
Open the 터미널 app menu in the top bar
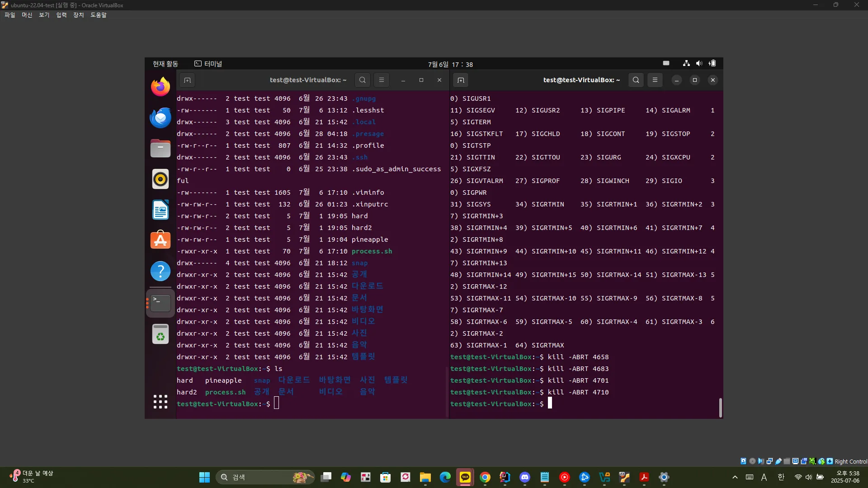click(208, 64)
